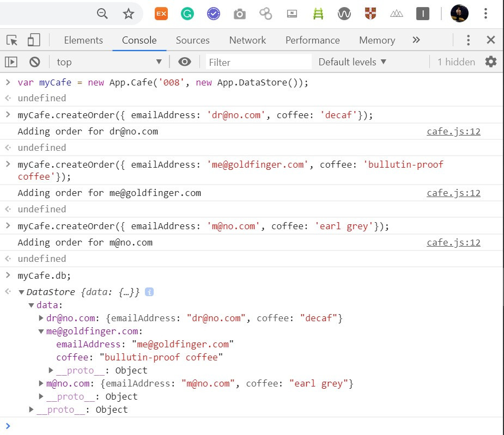Screen dimensions: 504x435
Task: Open the orange EX extension
Action: point(161,14)
